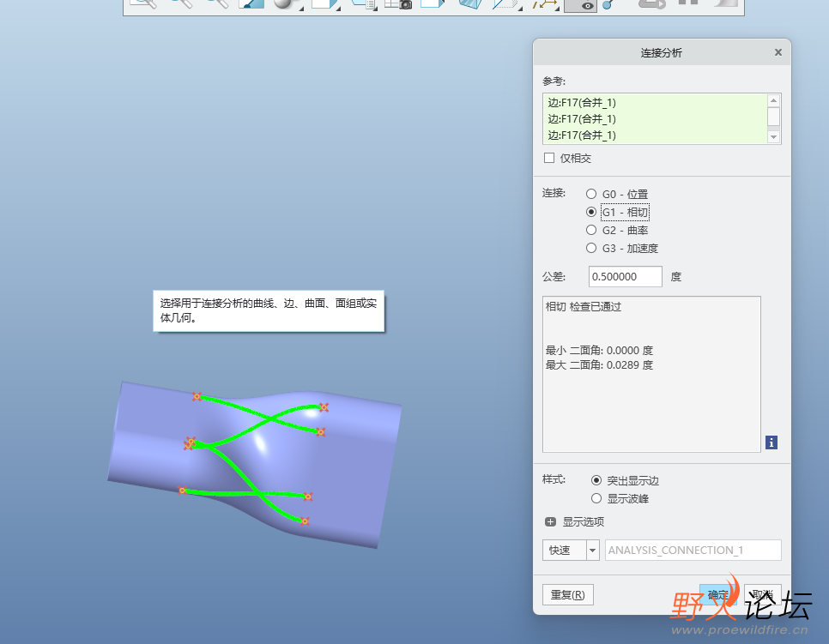Viewport: 829px width, 644px height.
Task: Click the 公差 tolerance value field
Action: click(x=626, y=277)
